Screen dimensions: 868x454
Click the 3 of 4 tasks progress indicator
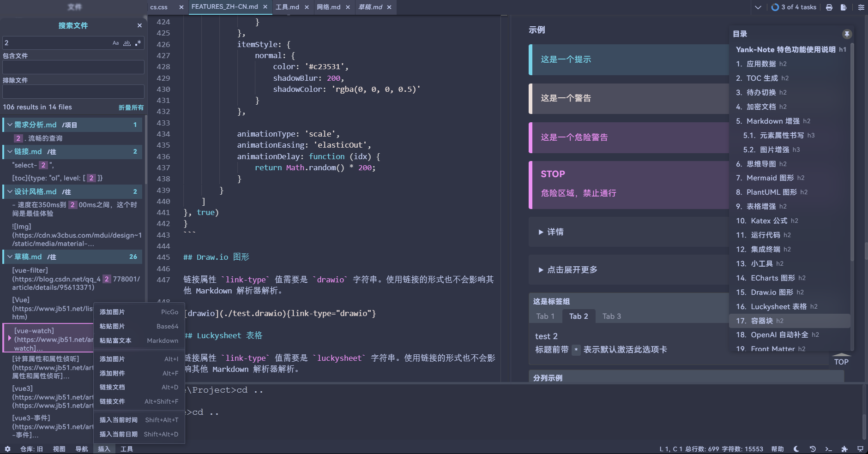point(794,7)
